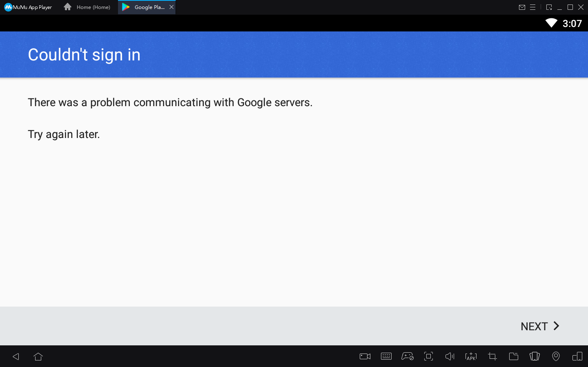Click the window pin icon beside minimize
588x367 pixels.
549,7
